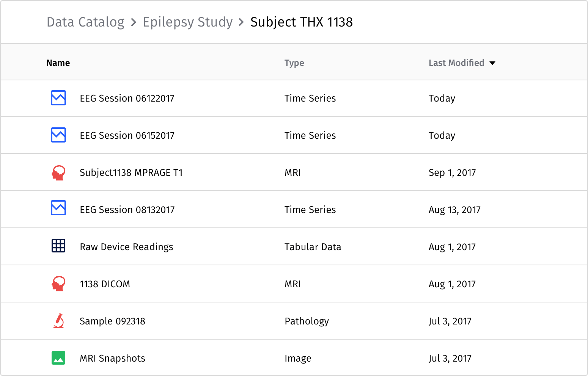Select the Subject THX 1138 breadcrumb

coord(301,22)
